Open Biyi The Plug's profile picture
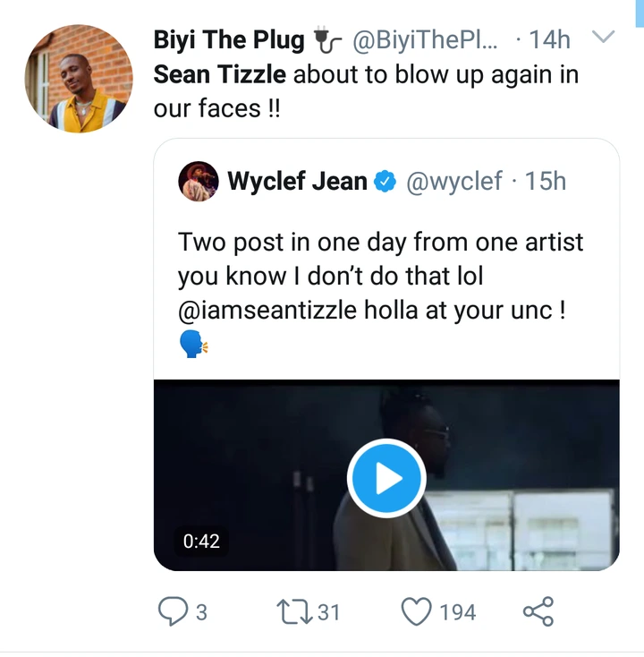644x657 pixels. (79, 80)
